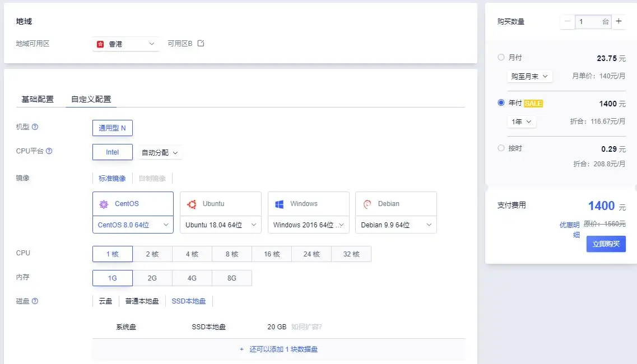The width and height of the screenshot is (637, 364).
Task: Select the 自制镜像 image tab
Action: click(152, 178)
